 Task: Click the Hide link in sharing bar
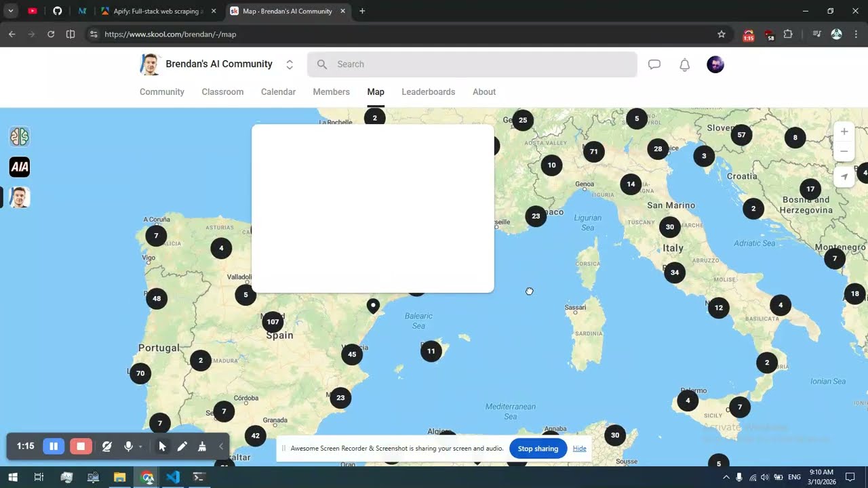click(579, 448)
